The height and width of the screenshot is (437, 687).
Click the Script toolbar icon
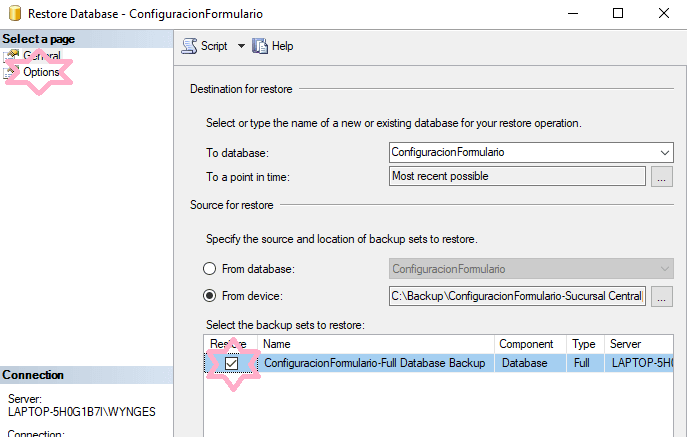[x=189, y=46]
